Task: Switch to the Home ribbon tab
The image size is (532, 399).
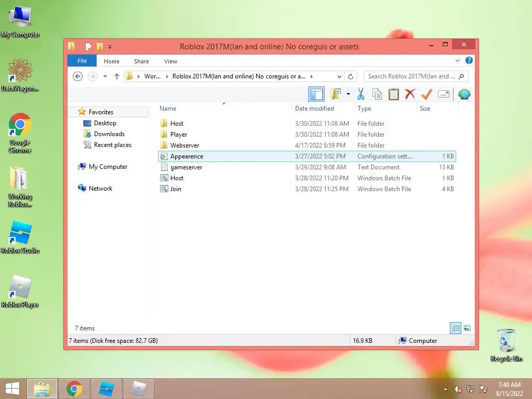Action: coord(112,61)
